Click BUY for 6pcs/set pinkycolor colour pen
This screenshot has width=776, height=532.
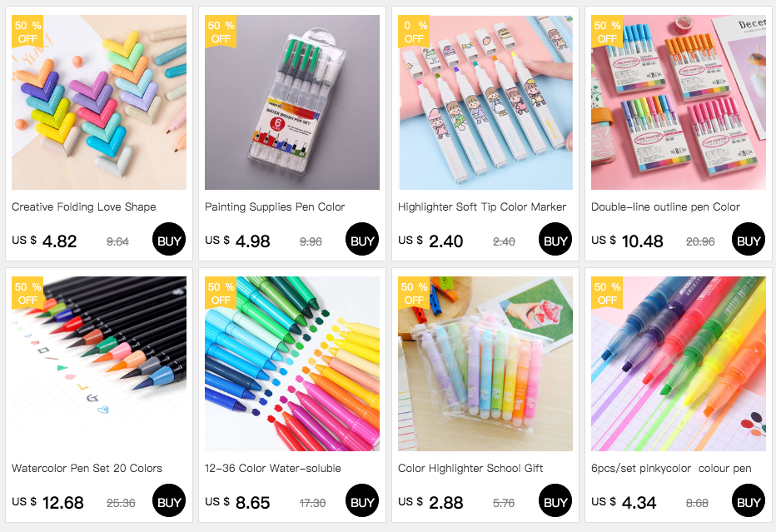pos(749,500)
